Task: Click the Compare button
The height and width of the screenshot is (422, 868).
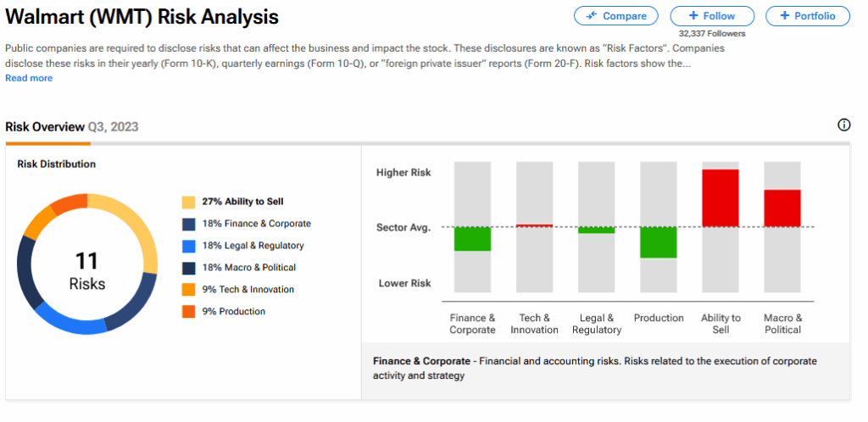Action: point(615,16)
